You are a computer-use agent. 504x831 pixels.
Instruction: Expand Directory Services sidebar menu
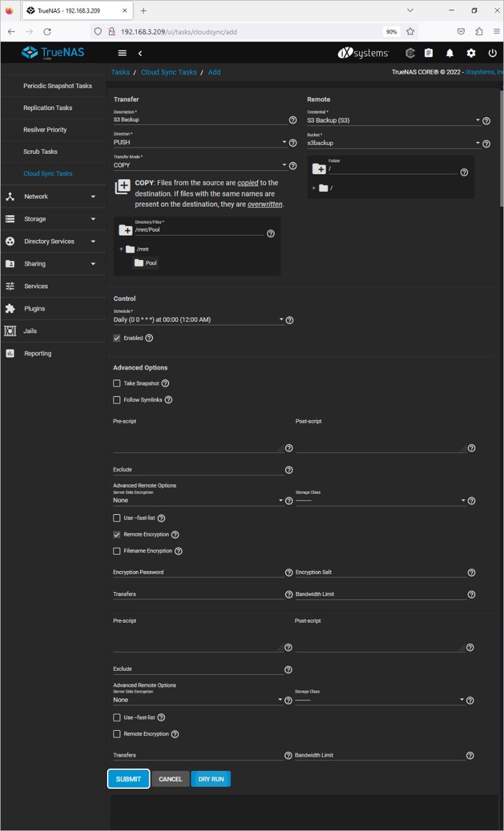coord(53,241)
